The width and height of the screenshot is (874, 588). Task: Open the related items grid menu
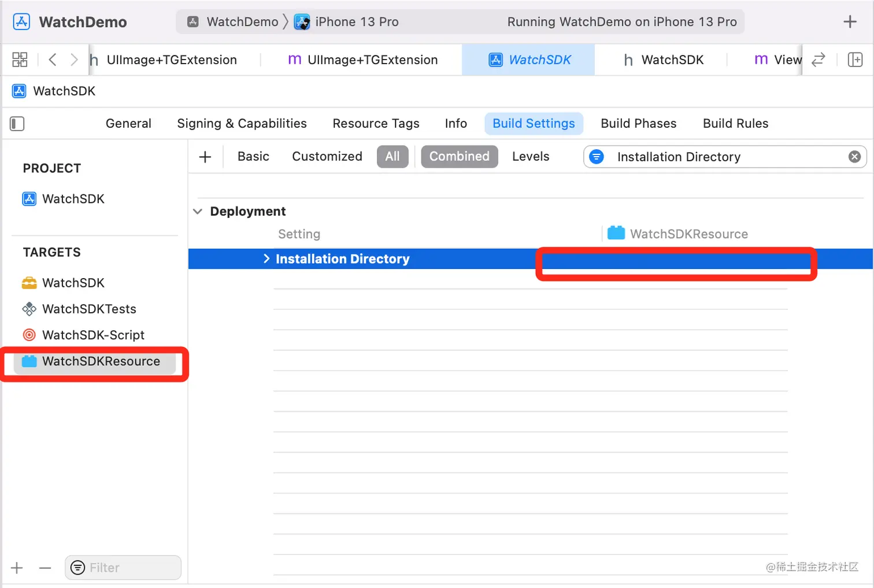coord(20,60)
